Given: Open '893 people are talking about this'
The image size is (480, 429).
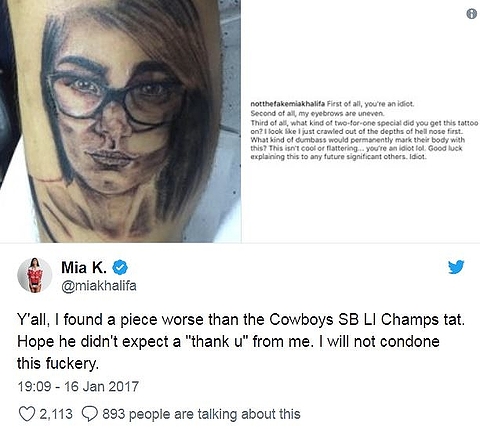Looking at the screenshot, I should pos(201,414).
